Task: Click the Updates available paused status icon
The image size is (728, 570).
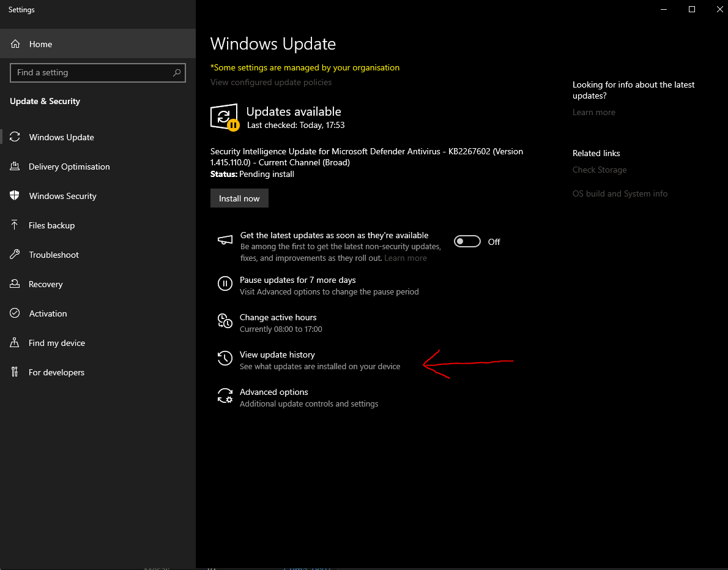Action: 225,117
